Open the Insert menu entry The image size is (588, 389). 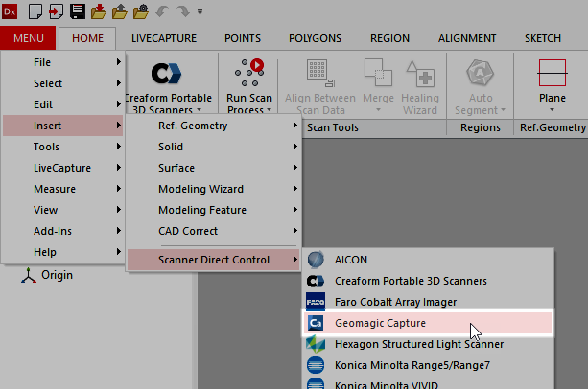(62, 126)
